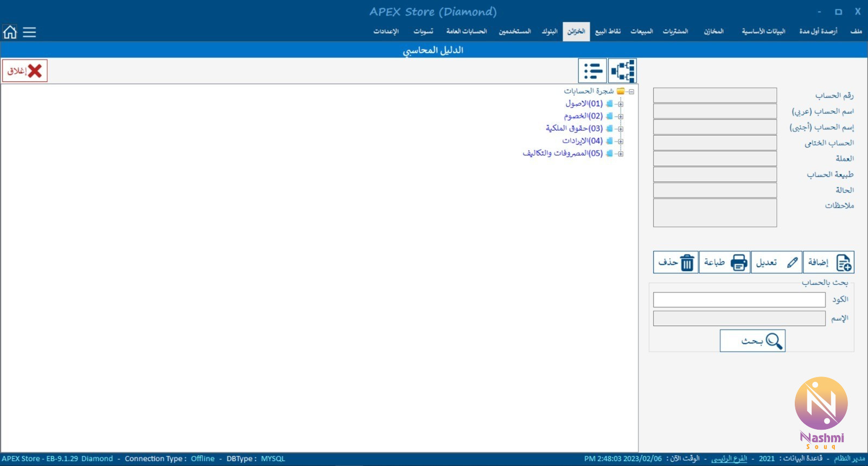868x466 pixels.
Task: Click the Print (طباعة) printer button
Action: (725, 263)
